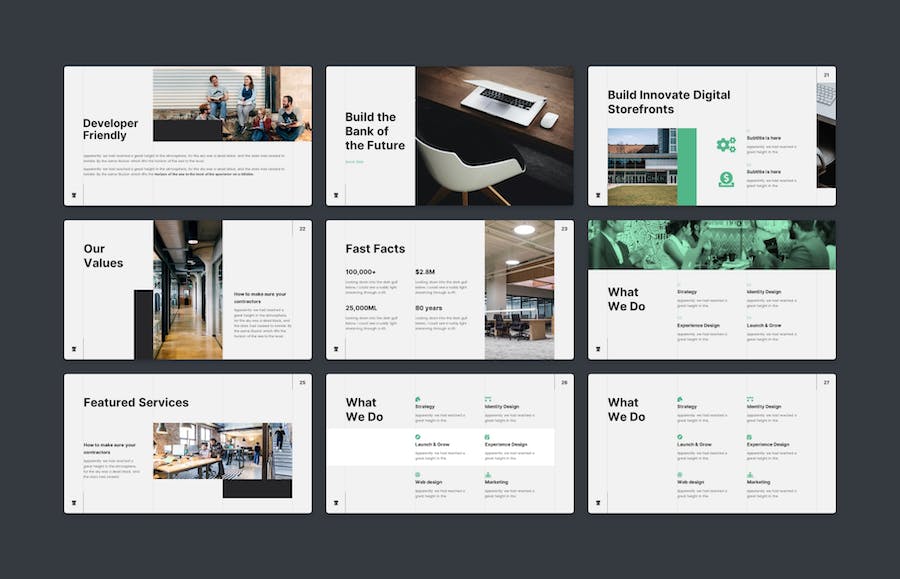Click the hallway photo on Our Values slide

(x=188, y=290)
